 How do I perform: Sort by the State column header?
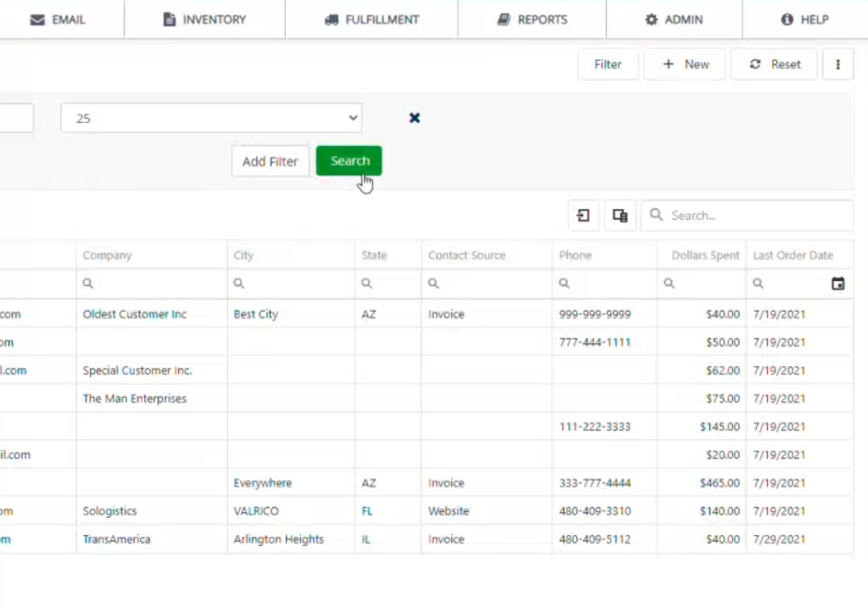tap(374, 256)
